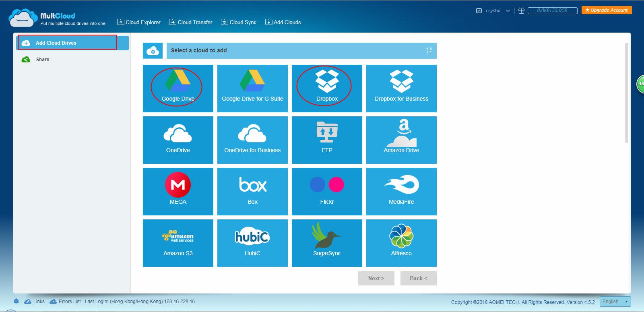The height and width of the screenshot is (312, 644).
Task: Pick the Amazon S3 tile
Action: [178, 243]
